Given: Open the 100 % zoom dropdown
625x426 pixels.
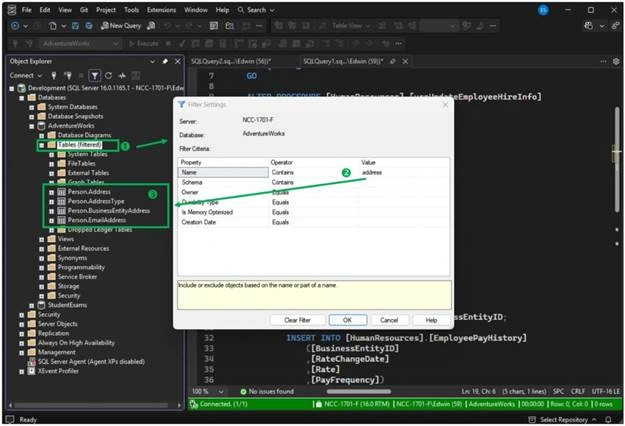Looking at the screenshot, I should [x=207, y=391].
